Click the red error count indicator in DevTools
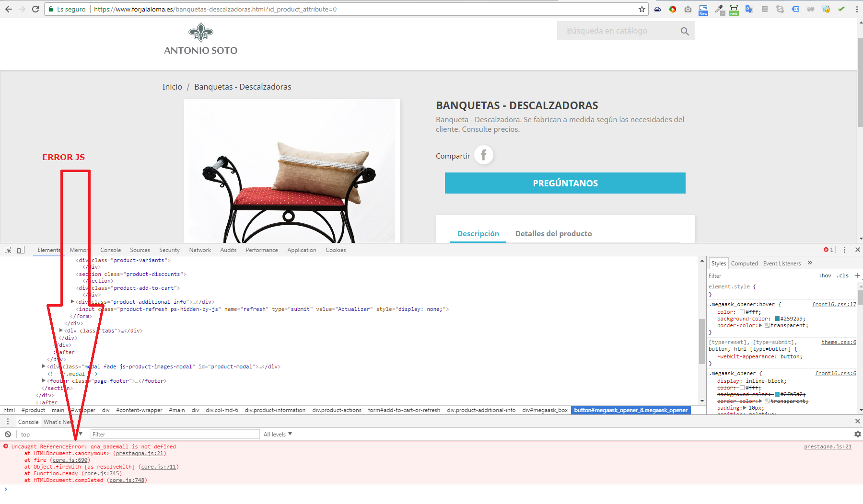The image size is (863, 504). (x=828, y=250)
